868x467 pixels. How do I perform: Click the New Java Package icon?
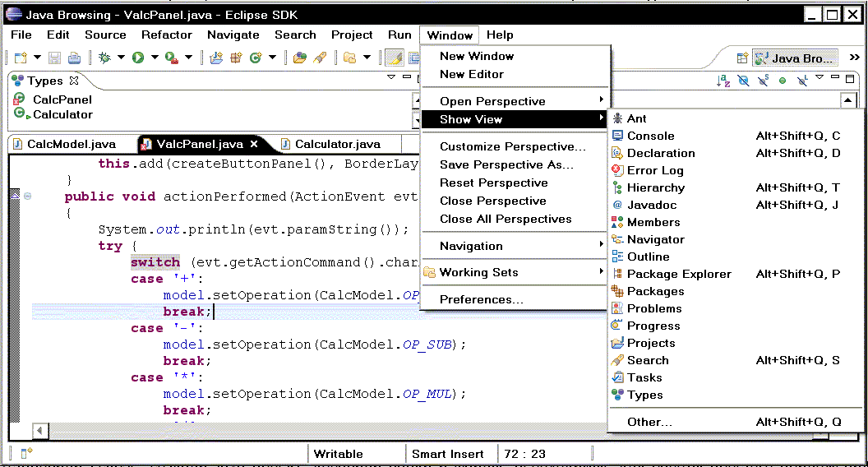[x=237, y=58]
